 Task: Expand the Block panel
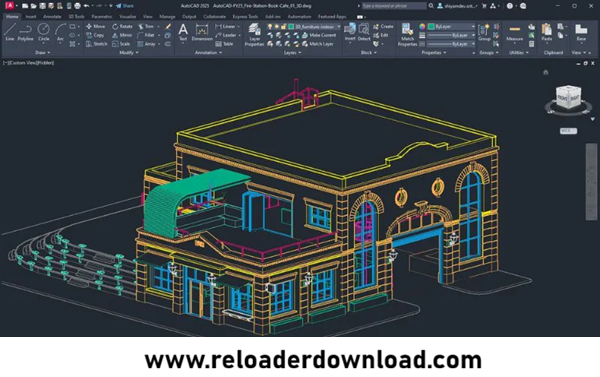click(x=368, y=52)
